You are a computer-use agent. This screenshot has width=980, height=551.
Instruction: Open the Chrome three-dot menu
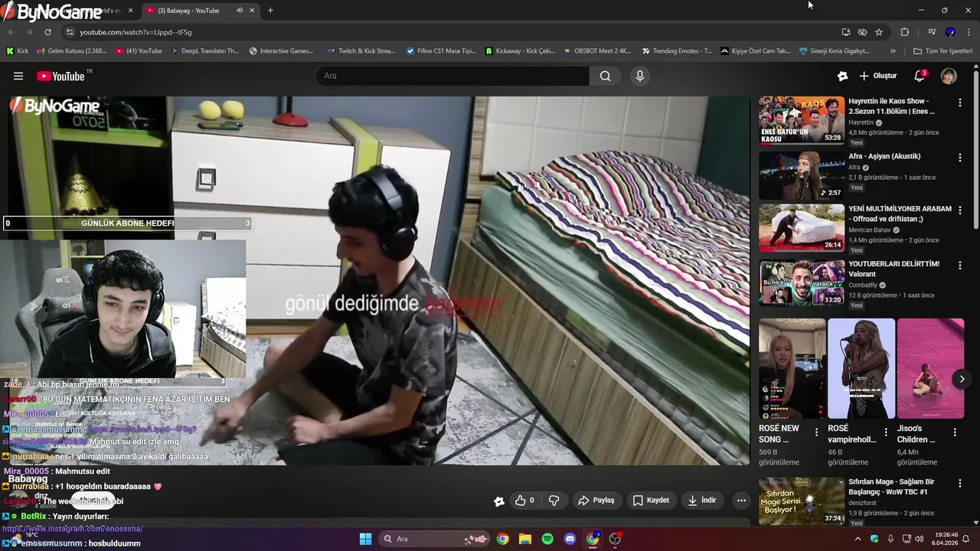(x=969, y=32)
